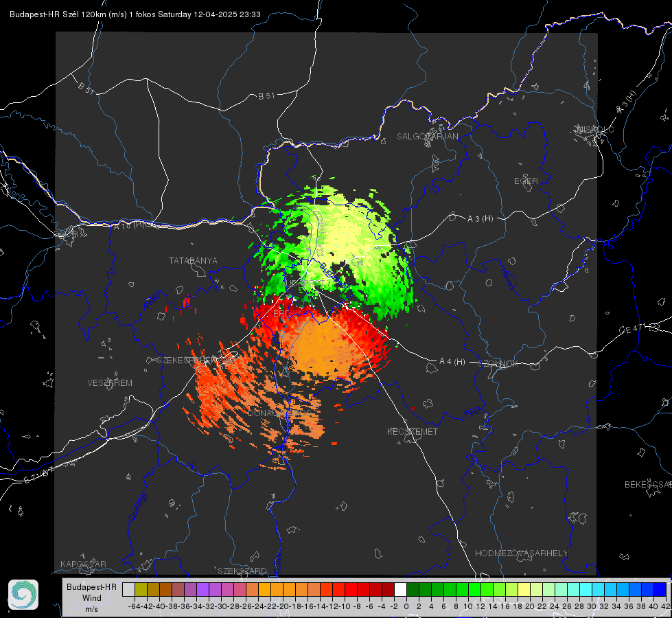Select the TATABÁNYA city label
This screenshot has width=672, height=618.
(x=193, y=260)
